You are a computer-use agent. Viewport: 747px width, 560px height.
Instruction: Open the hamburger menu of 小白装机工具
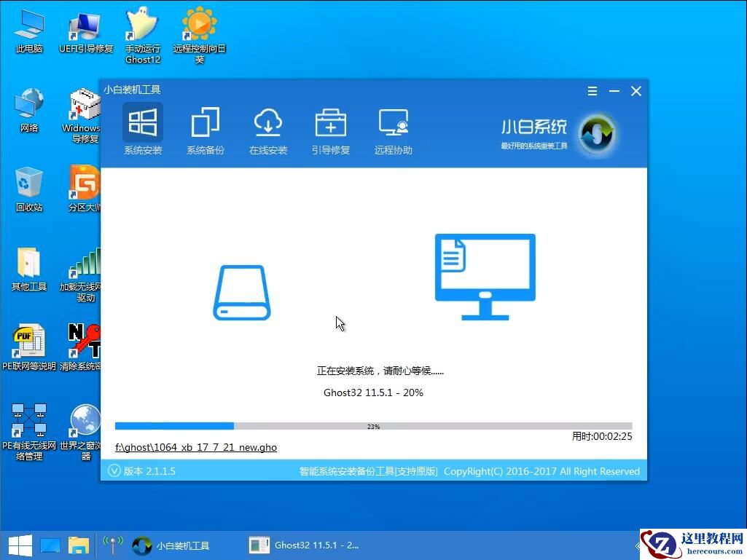pyautogui.click(x=592, y=90)
